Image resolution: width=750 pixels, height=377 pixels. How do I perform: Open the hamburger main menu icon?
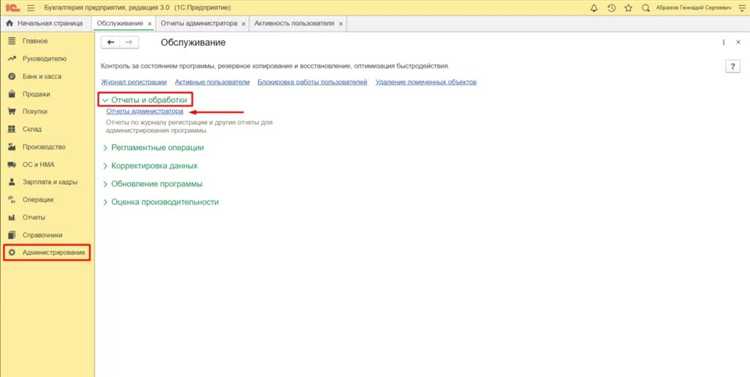(x=31, y=8)
